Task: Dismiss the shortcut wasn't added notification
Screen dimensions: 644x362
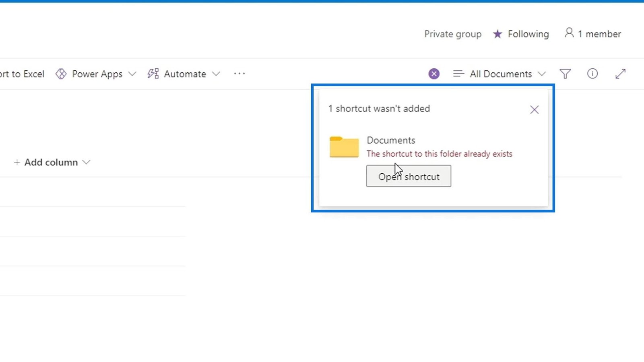Action: [x=534, y=110]
